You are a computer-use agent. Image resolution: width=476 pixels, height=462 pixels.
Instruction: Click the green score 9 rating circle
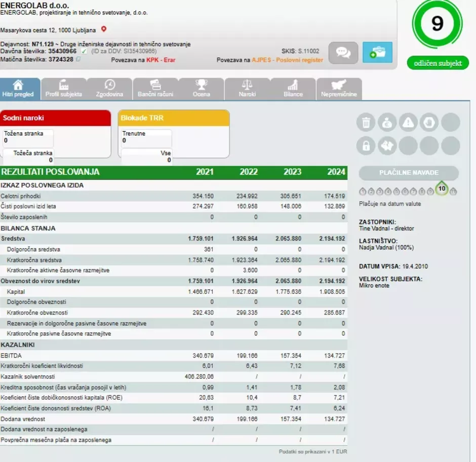pyautogui.click(x=438, y=24)
